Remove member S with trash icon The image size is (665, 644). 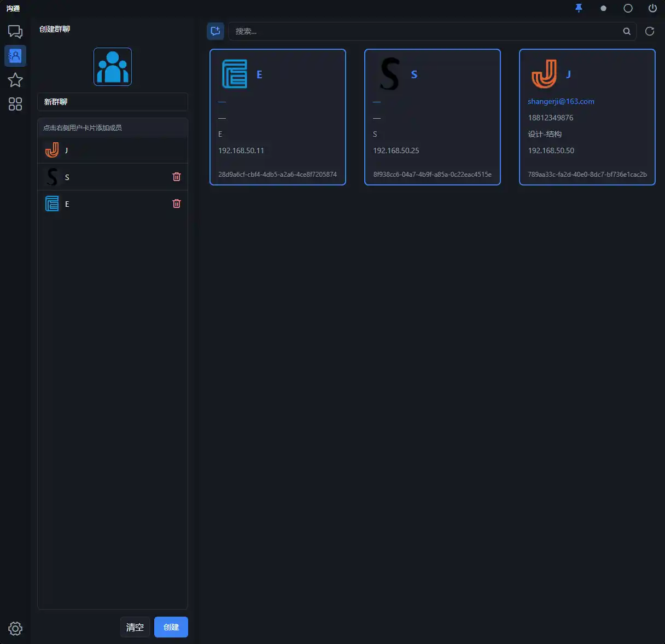(x=177, y=177)
